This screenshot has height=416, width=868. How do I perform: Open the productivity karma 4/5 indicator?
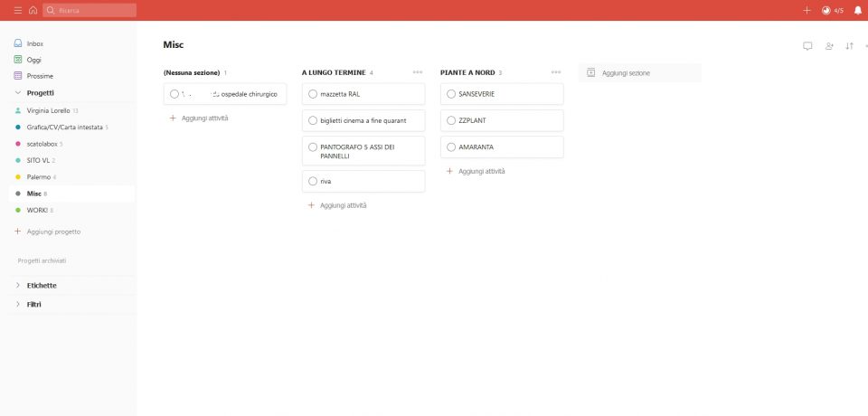[832, 10]
